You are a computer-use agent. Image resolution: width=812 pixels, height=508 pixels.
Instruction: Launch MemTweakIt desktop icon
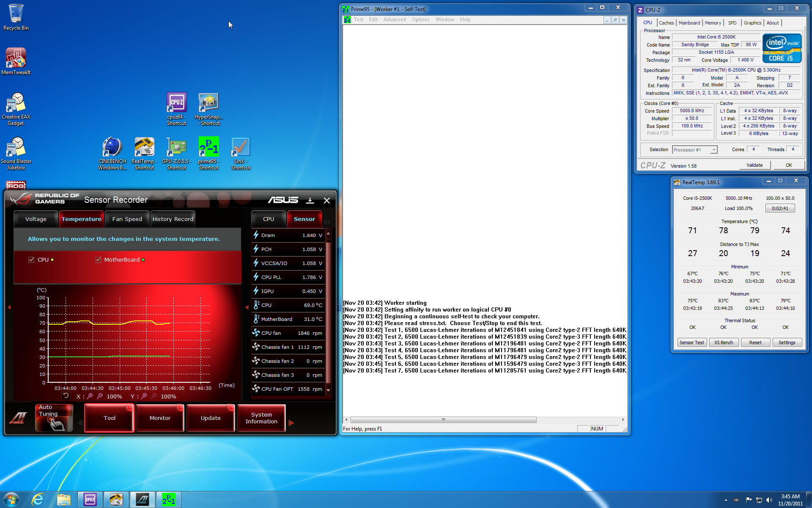coord(16,61)
